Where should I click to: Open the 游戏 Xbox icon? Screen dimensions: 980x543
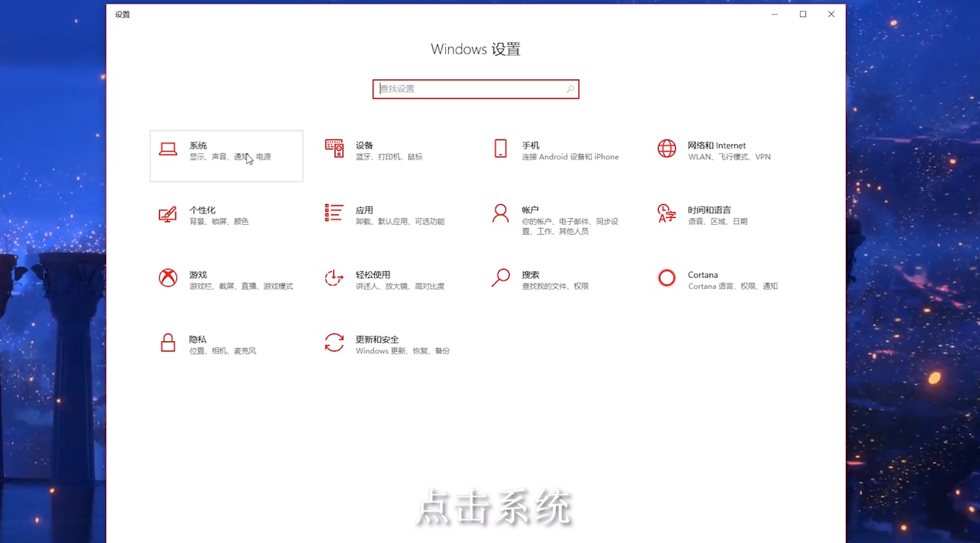(x=168, y=278)
